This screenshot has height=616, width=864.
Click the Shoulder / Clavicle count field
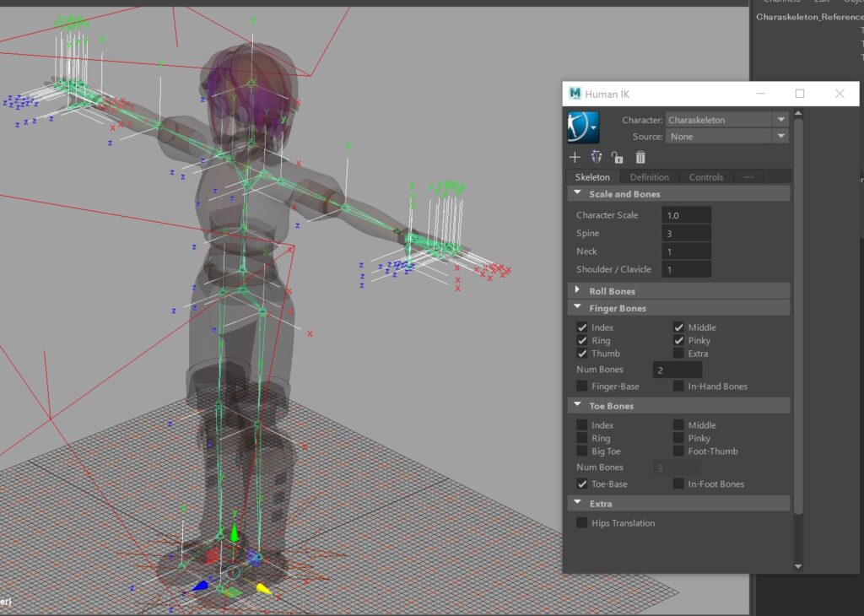pos(686,269)
